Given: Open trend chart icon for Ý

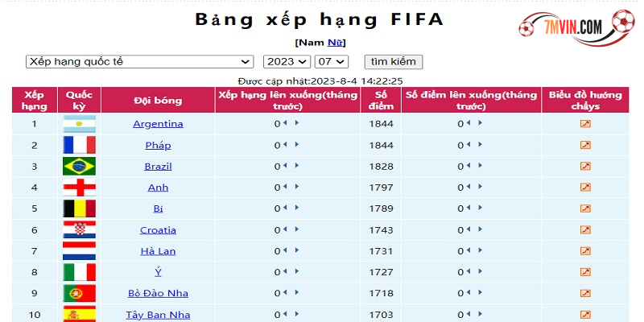Looking at the screenshot, I should (x=585, y=272).
